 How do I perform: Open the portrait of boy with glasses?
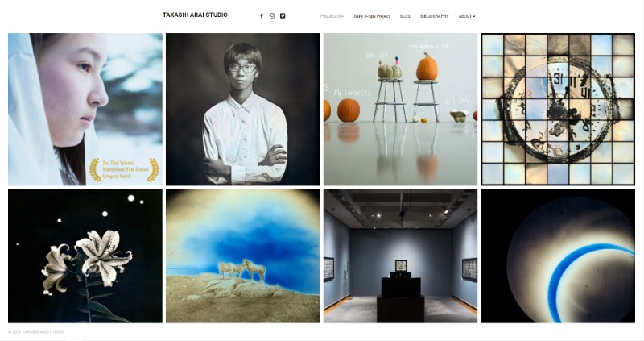[243, 110]
